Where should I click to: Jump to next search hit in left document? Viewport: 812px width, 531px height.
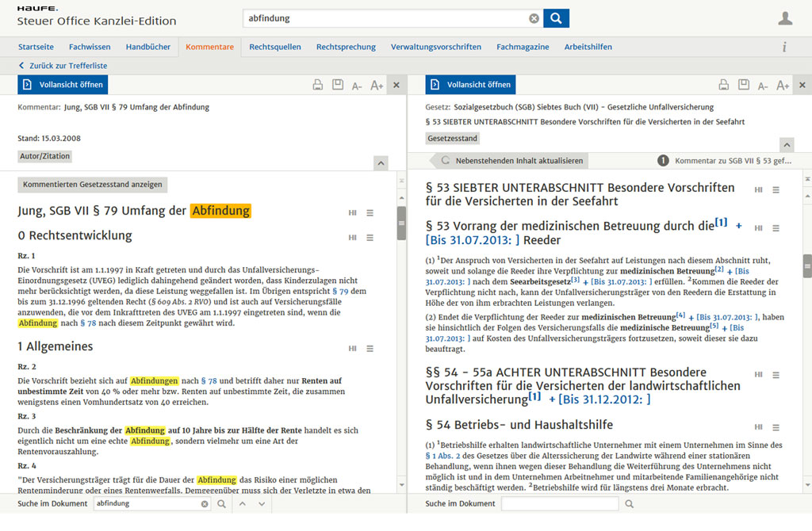click(x=262, y=504)
